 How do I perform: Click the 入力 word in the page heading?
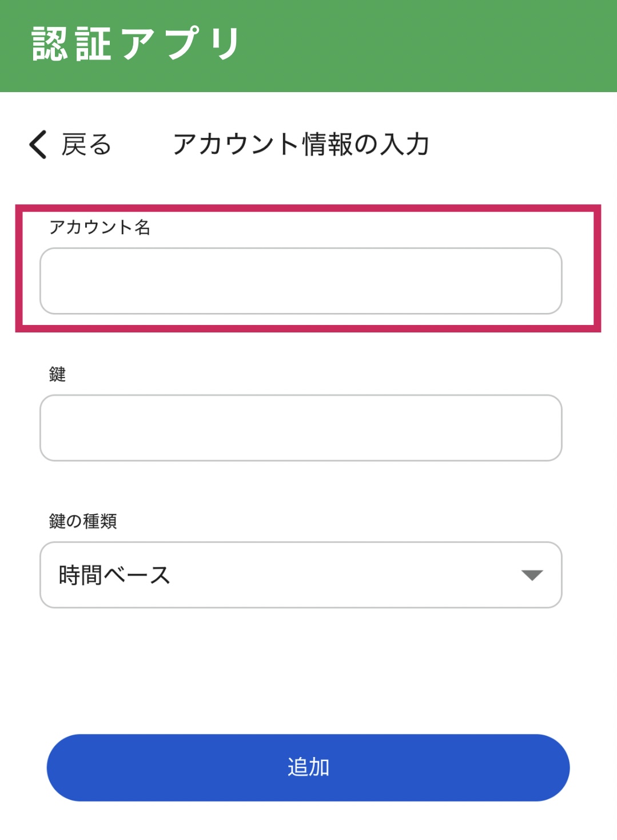click(405, 144)
